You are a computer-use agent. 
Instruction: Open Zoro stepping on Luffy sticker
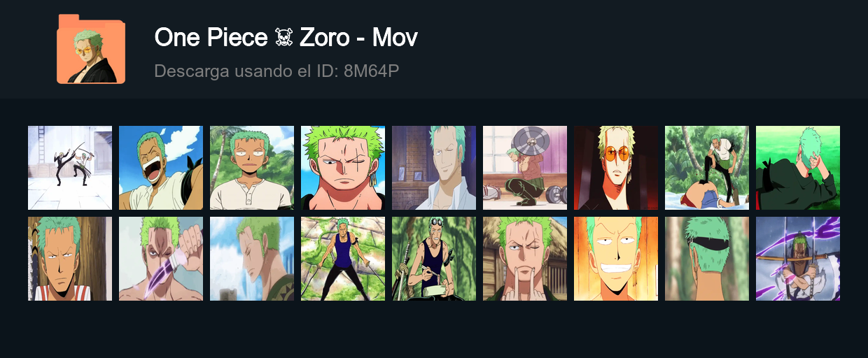click(707, 168)
